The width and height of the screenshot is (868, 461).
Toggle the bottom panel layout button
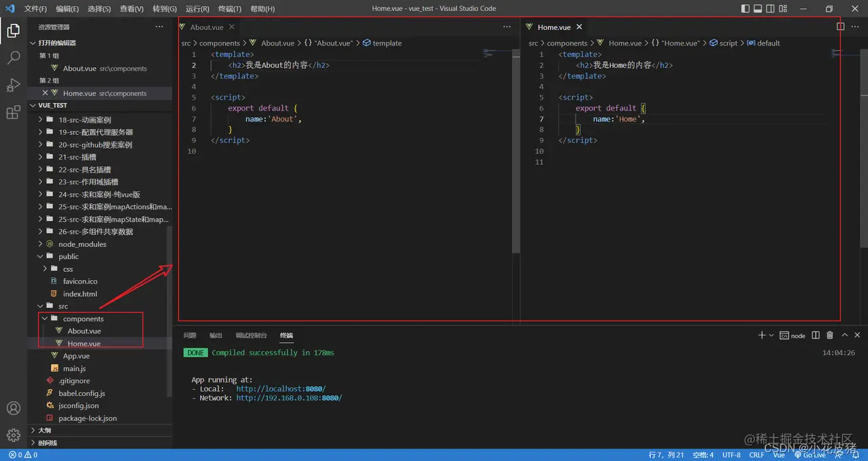[x=758, y=9]
